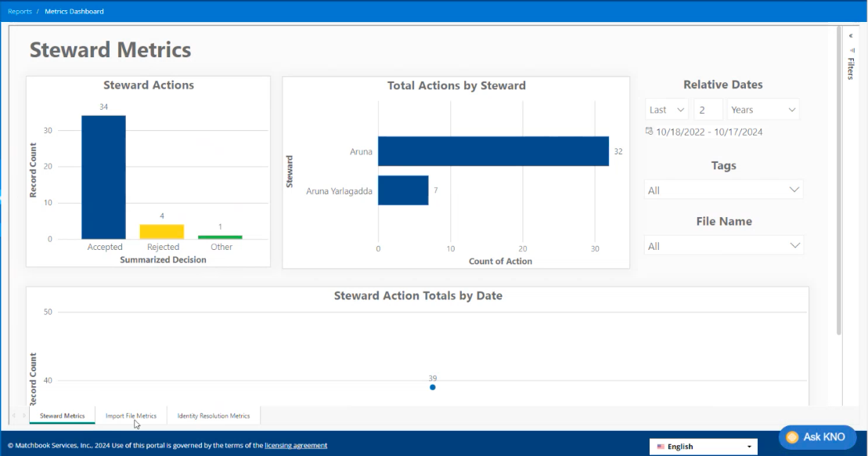Select the Aruna bar showing 32 actions
This screenshot has width=868, height=456.
click(x=493, y=151)
